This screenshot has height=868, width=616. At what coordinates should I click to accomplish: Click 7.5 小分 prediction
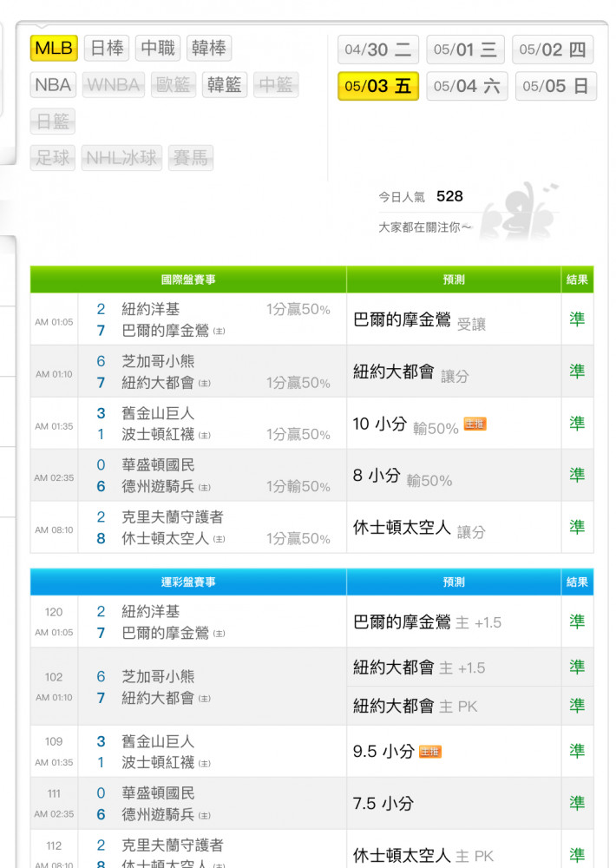tap(383, 804)
